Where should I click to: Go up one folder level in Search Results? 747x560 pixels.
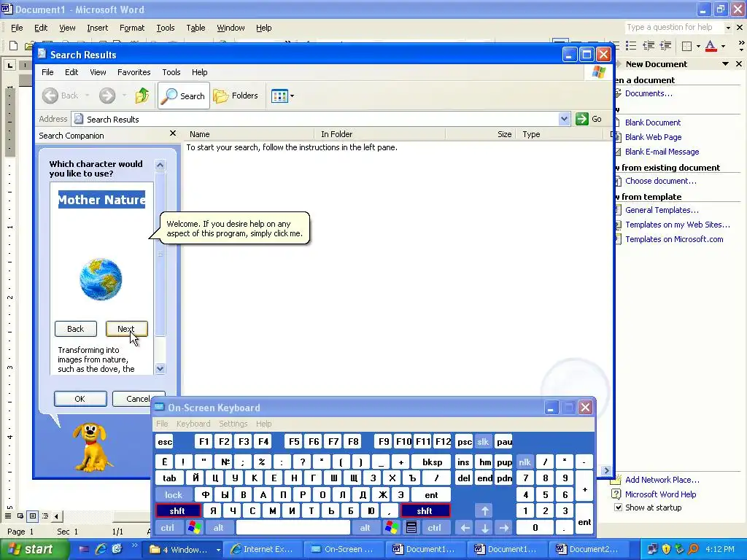click(142, 96)
